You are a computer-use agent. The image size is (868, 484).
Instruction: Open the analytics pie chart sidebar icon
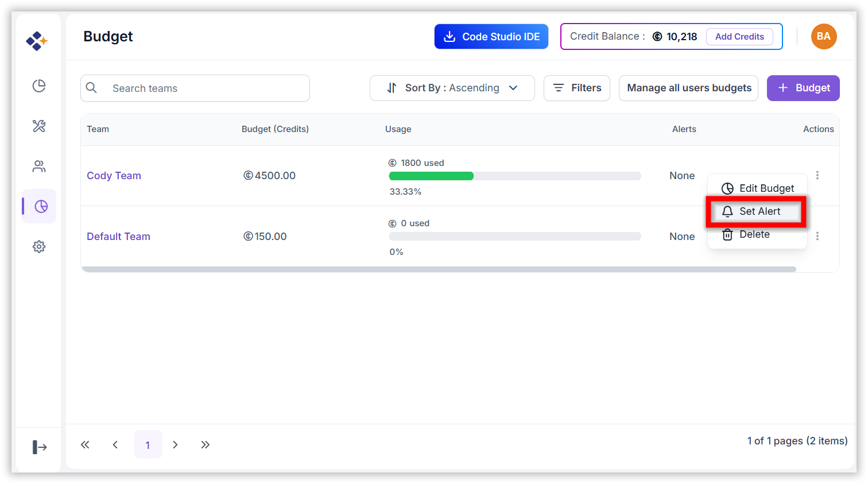coord(39,86)
